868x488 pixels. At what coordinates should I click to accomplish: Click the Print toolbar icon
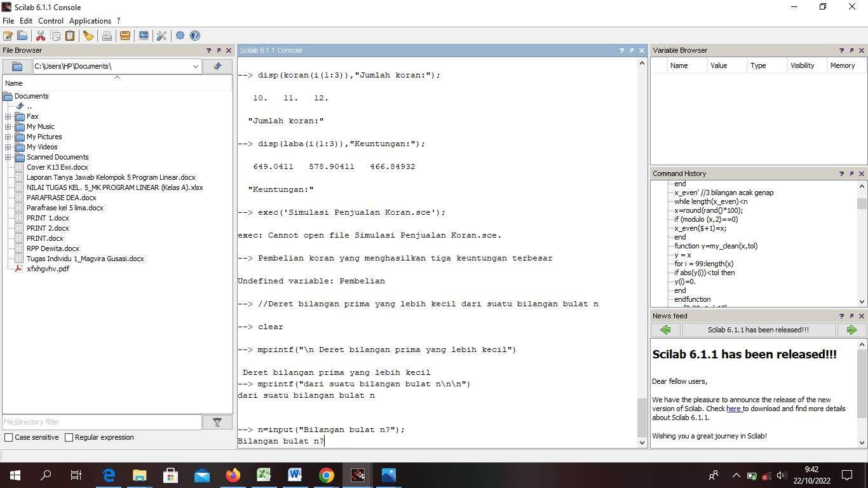[x=107, y=36]
